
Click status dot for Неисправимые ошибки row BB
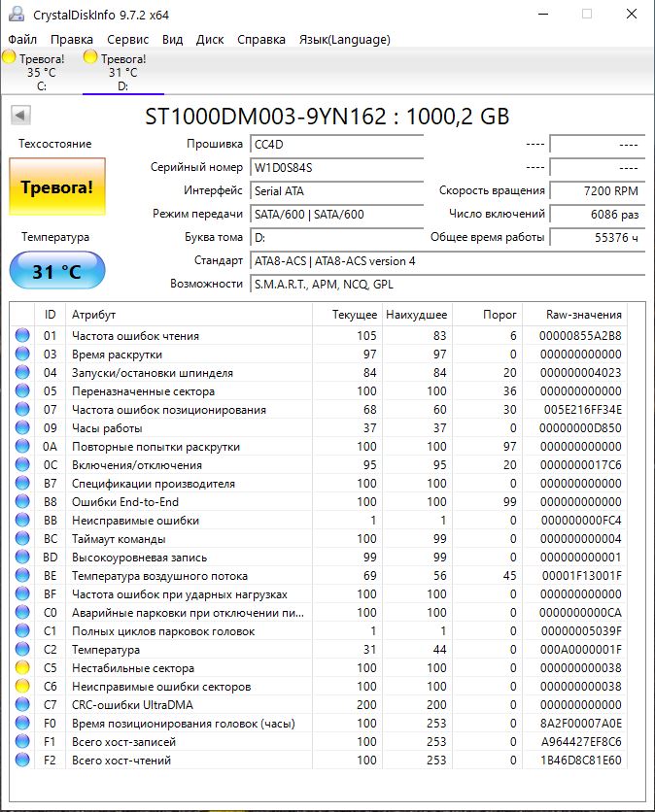click(x=22, y=520)
